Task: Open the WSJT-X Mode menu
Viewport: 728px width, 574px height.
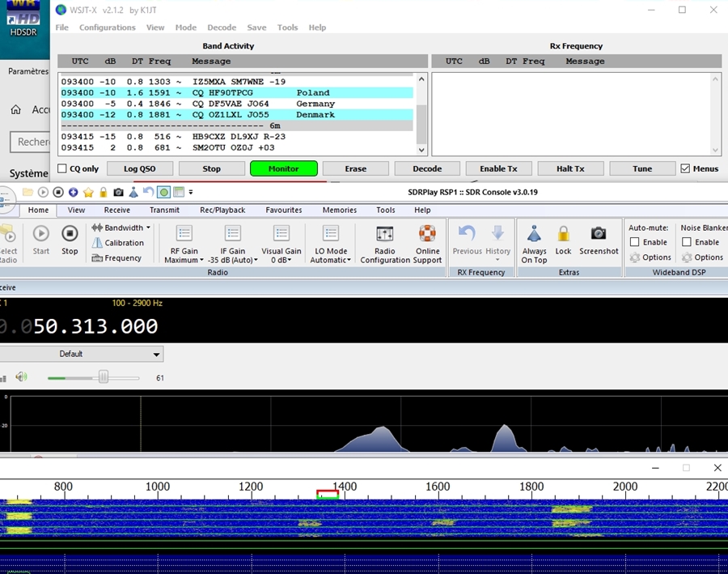Action: click(x=186, y=28)
